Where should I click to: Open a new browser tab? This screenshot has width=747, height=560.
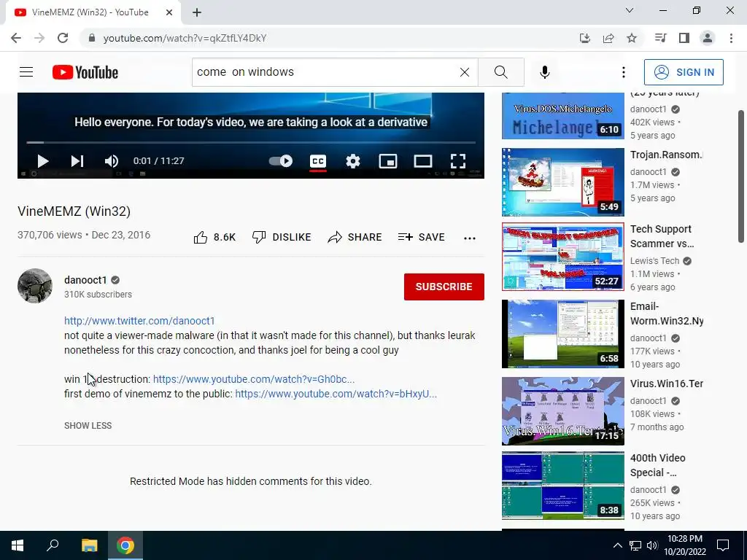(197, 12)
